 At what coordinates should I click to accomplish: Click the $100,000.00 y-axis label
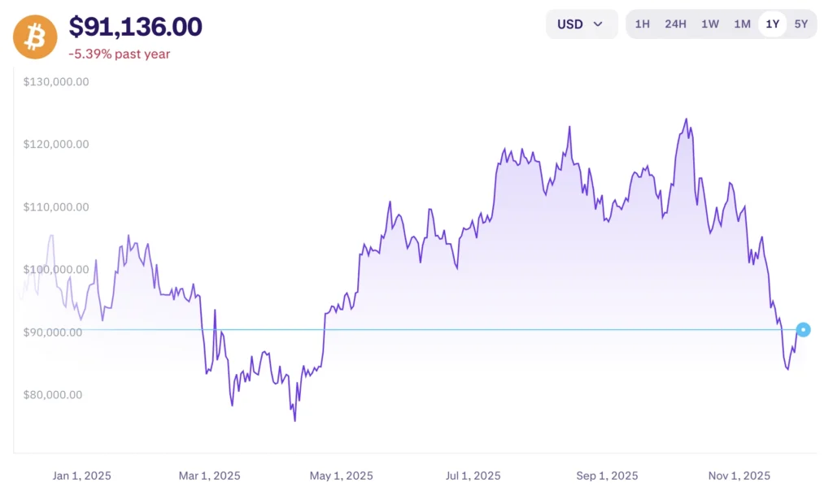[56, 269]
